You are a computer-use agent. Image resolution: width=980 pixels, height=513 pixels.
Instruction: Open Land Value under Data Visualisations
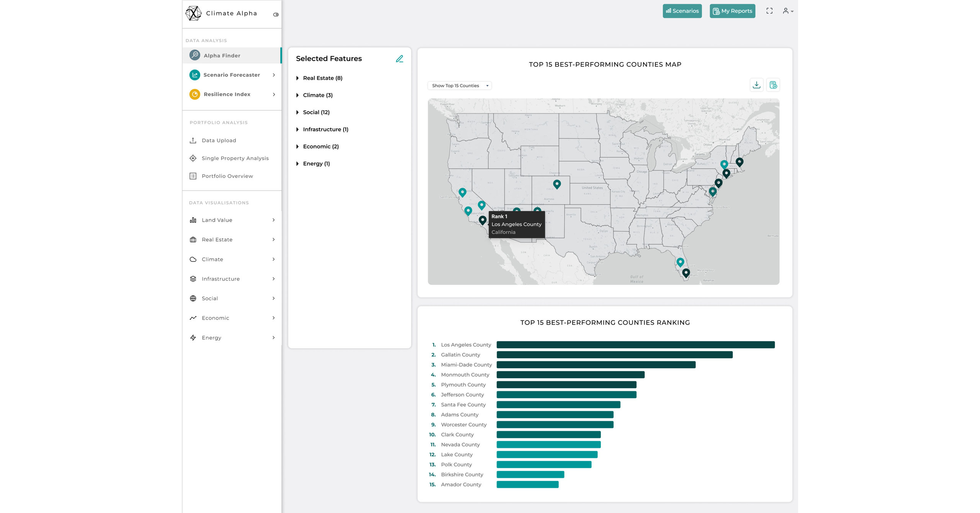click(x=217, y=220)
